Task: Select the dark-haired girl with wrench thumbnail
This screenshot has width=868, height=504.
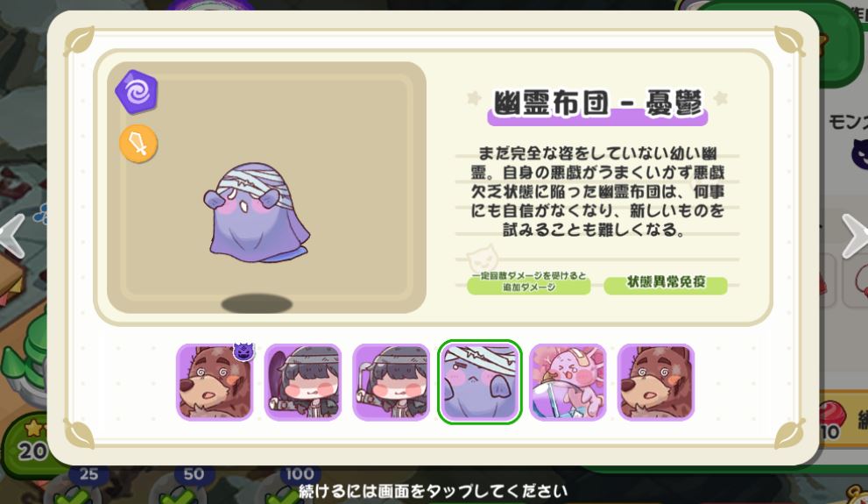Action: coord(391,381)
